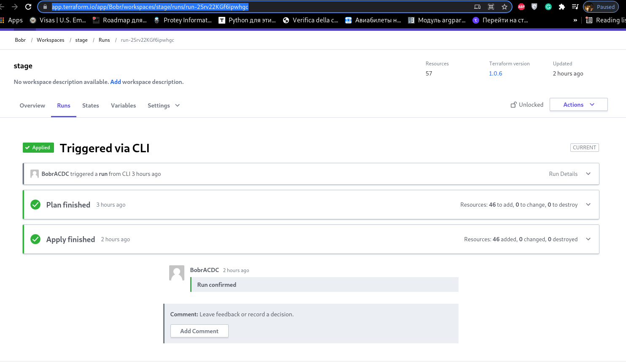Open Reading list in bookmarks bar

coord(606,20)
